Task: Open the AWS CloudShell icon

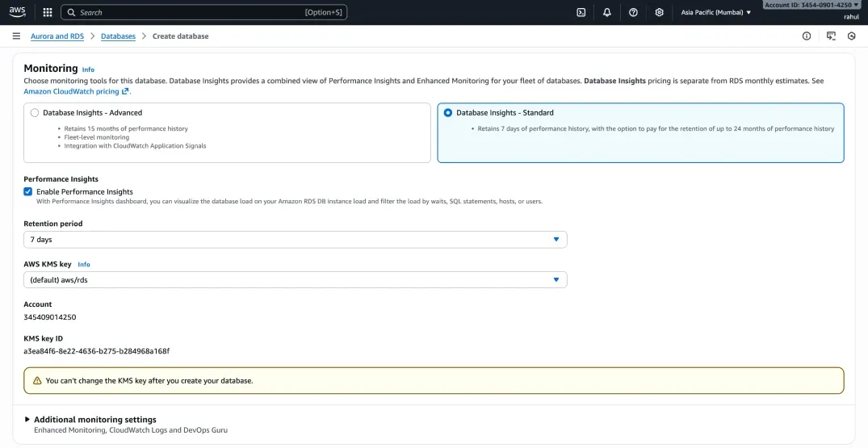Action: tap(581, 12)
